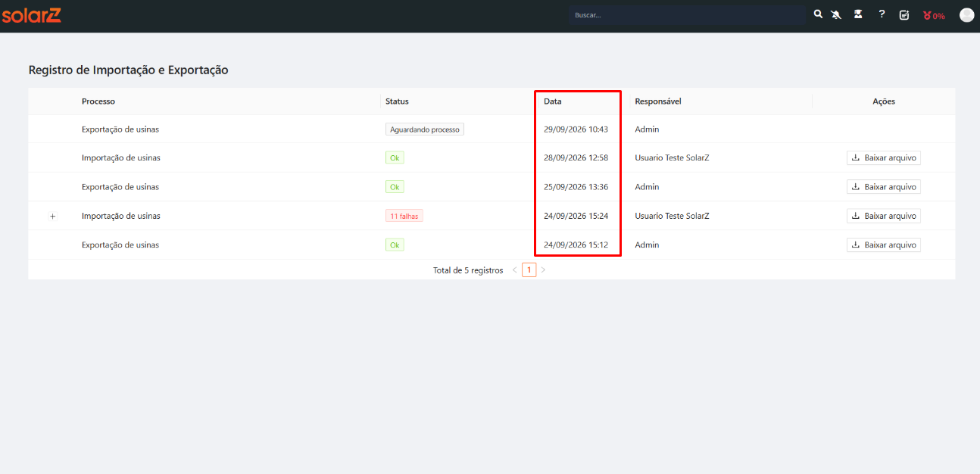Focus the Buscar search field
This screenshot has height=474, width=980.
[688, 15]
